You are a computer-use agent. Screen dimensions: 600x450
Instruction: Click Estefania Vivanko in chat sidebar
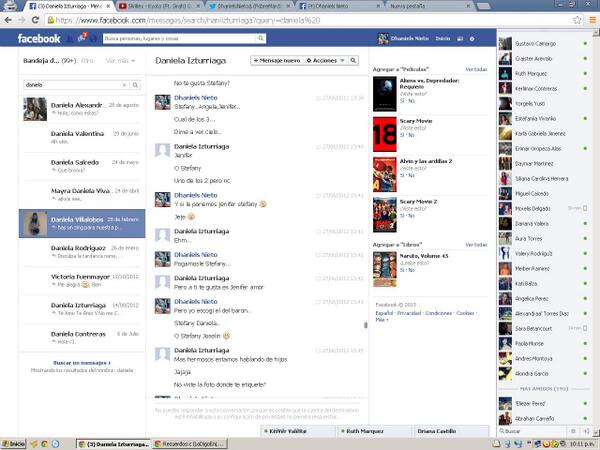544,119
